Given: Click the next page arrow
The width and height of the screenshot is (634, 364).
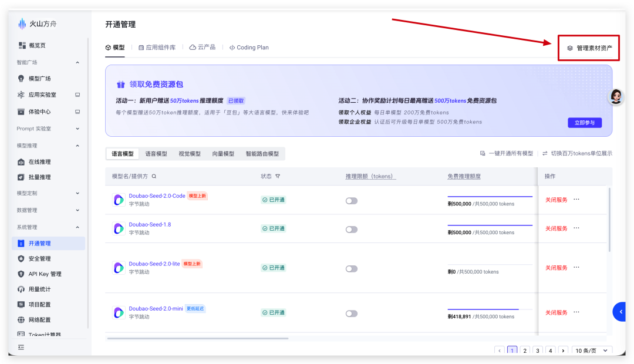Looking at the screenshot, I should 563,350.
